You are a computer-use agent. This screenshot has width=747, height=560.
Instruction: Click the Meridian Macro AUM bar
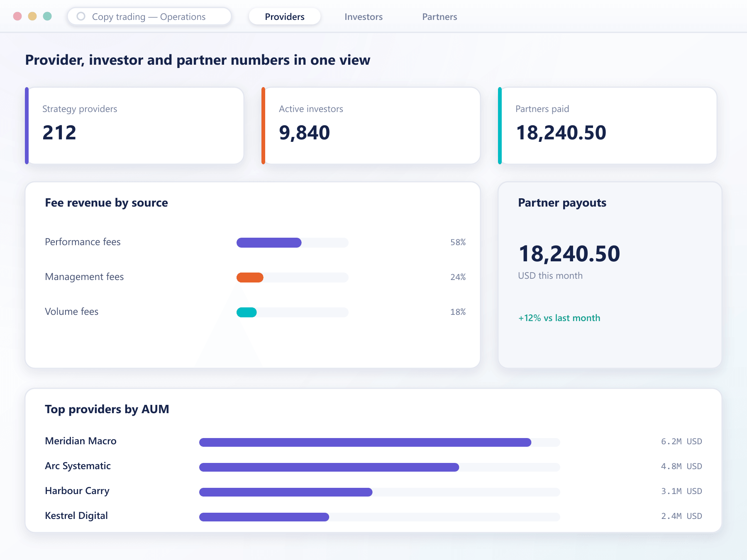pos(379,442)
